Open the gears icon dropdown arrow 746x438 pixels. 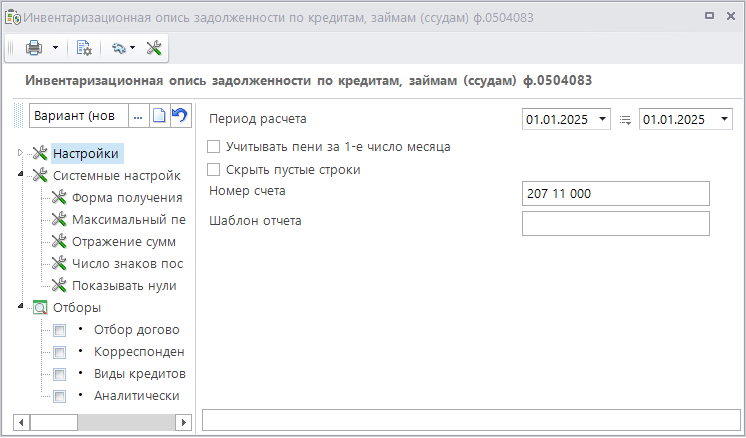pos(132,47)
